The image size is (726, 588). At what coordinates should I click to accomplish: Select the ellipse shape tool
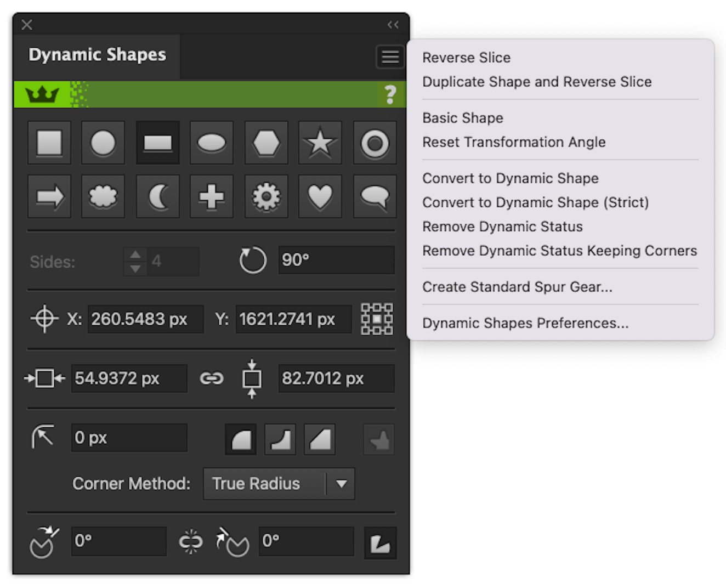[x=211, y=143]
